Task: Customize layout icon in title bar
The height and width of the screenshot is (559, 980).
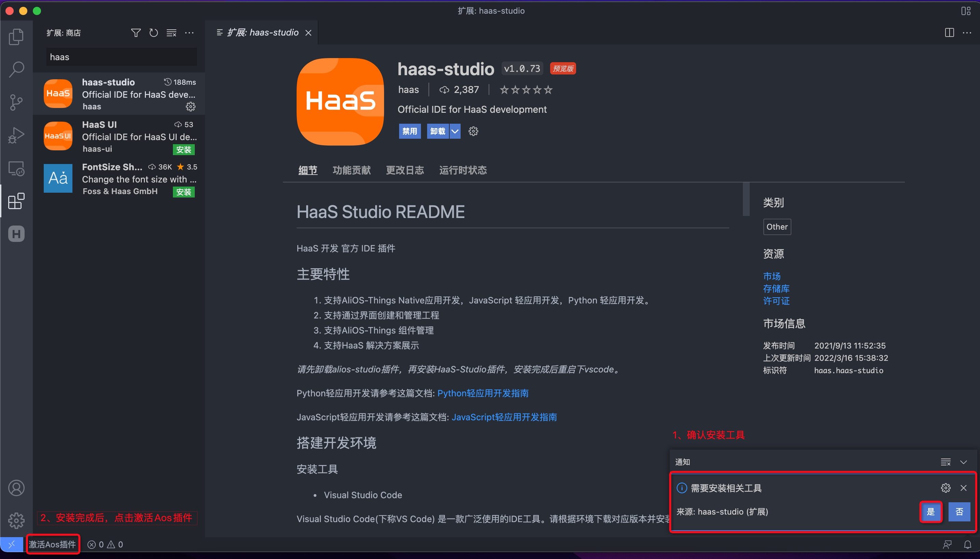Action: [966, 11]
